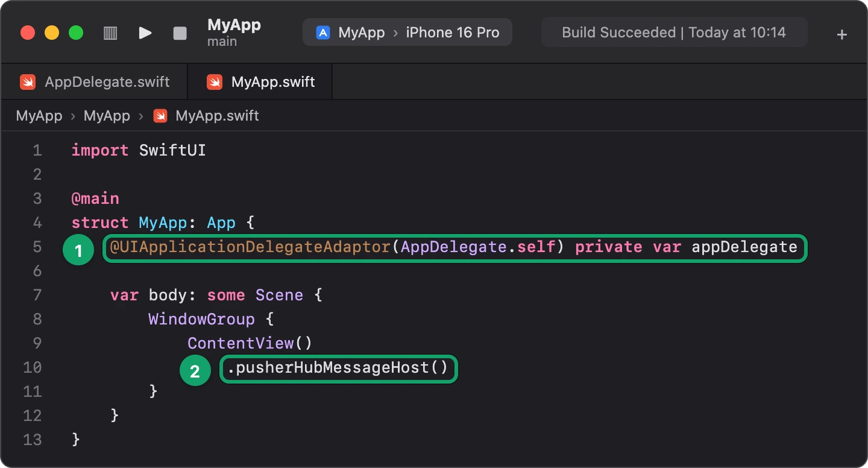Minimize the window with the yellow button
Image resolution: width=868 pixels, height=468 pixels.
pos(52,33)
